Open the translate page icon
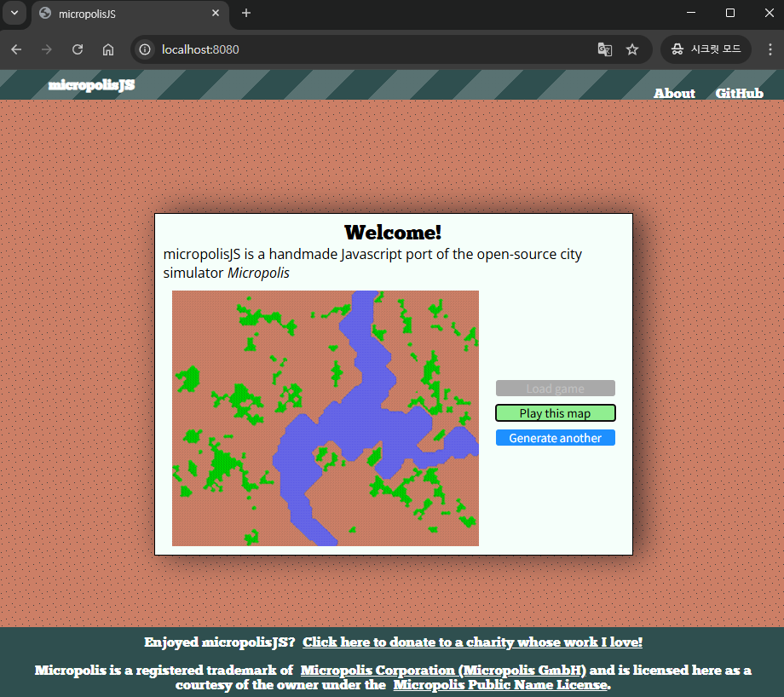Image resolution: width=784 pixels, height=697 pixels. click(605, 49)
